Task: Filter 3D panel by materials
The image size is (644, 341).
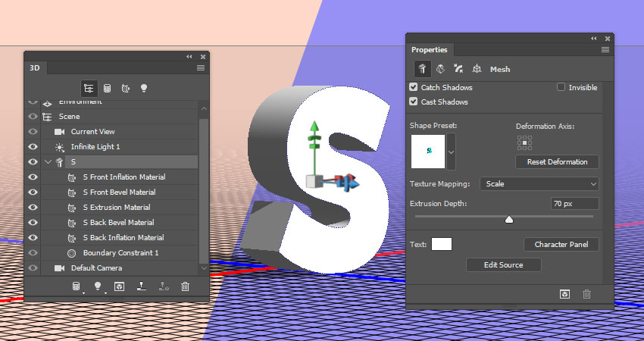Action: 125,88
